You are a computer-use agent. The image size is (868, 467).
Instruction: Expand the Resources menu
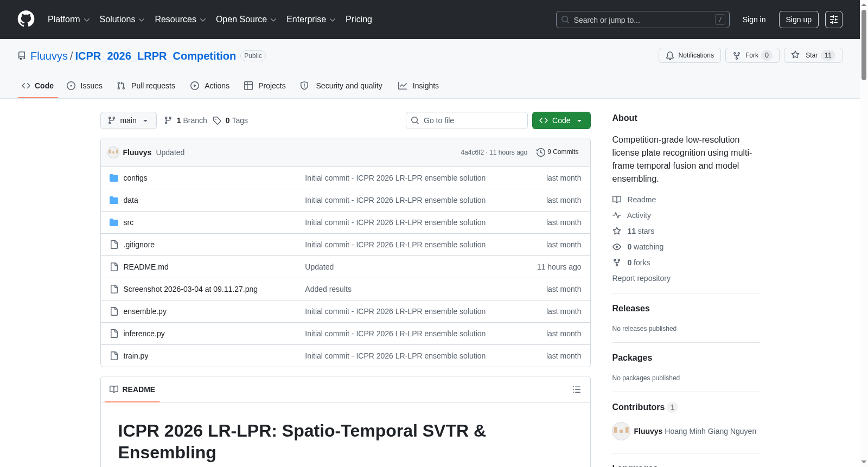pyautogui.click(x=180, y=20)
